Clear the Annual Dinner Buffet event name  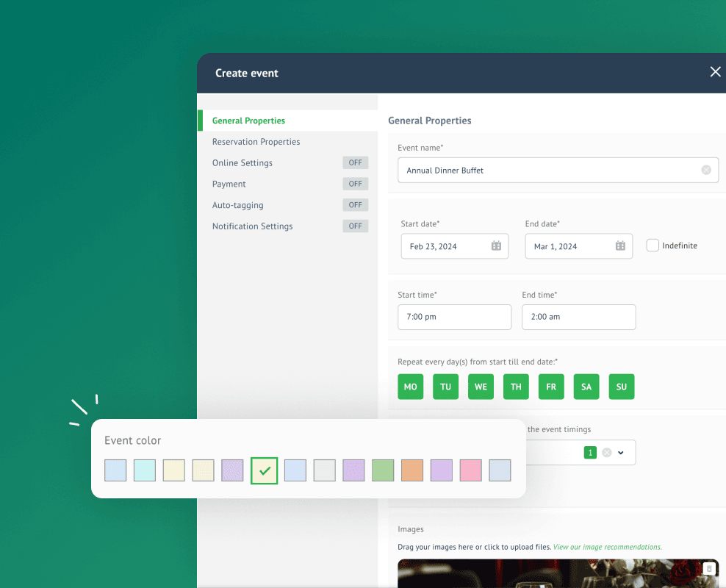click(x=706, y=170)
